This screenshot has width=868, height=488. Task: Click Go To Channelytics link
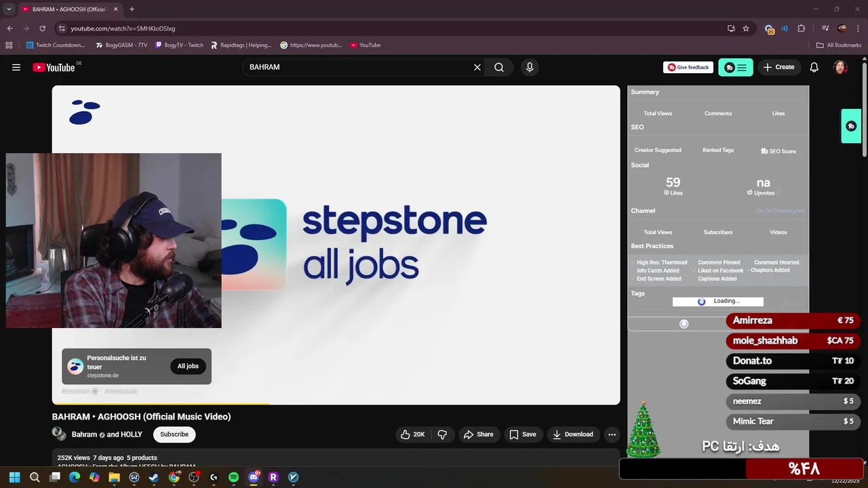[x=781, y=211]
